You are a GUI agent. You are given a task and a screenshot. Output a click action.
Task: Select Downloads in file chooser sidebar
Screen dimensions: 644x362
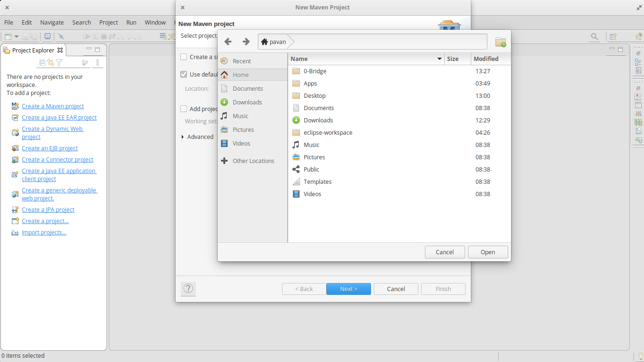(x=253, y=102)
